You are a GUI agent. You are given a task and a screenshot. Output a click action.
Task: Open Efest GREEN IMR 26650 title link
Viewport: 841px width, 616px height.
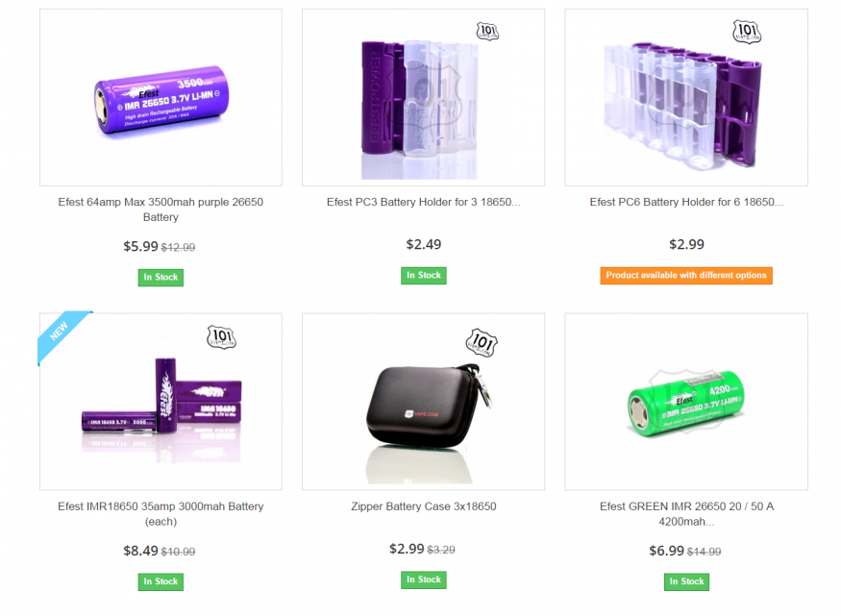(x=686, y=513)
